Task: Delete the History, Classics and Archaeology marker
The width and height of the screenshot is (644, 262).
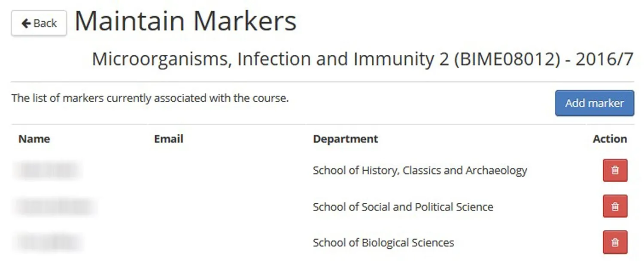Action: (x=615, y=170)
